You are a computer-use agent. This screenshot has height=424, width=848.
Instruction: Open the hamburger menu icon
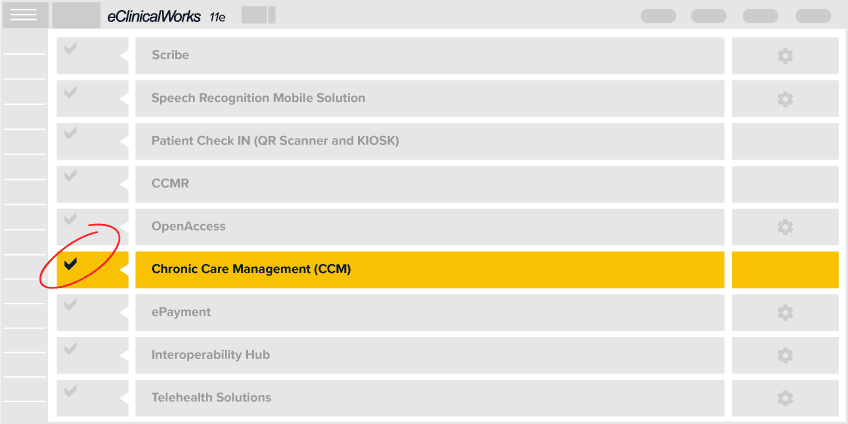24,15
